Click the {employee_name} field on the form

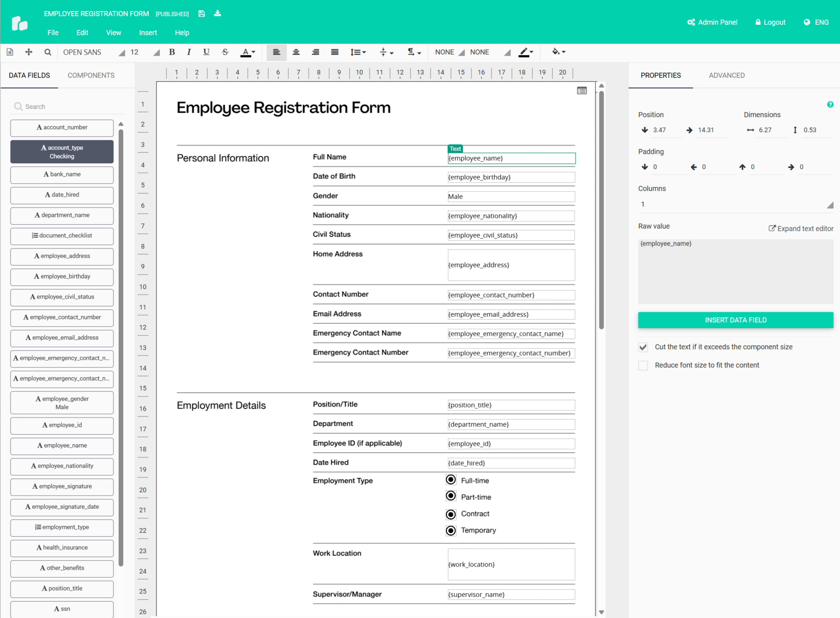click(x=511, y=158)
